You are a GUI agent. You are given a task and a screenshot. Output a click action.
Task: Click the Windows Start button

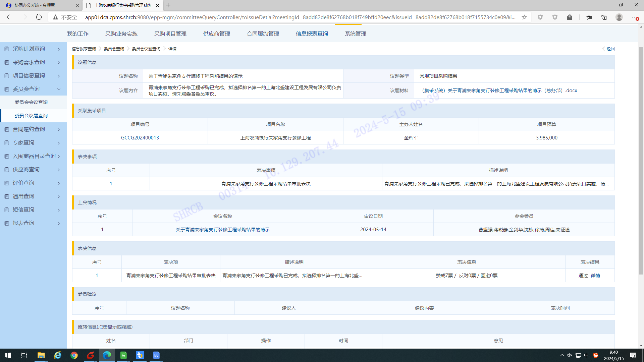(x=8, y=355)
